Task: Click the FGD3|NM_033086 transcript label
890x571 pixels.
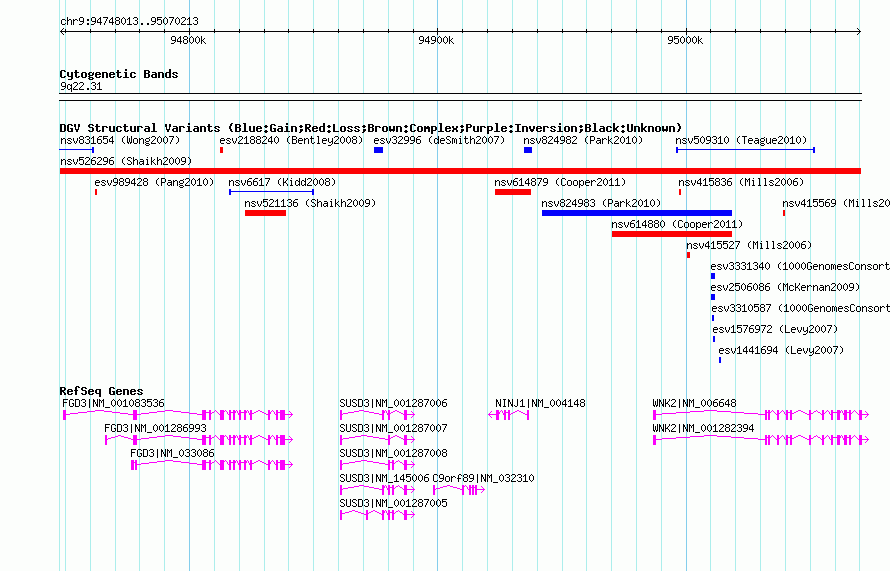Action: (x=173, y=453)
